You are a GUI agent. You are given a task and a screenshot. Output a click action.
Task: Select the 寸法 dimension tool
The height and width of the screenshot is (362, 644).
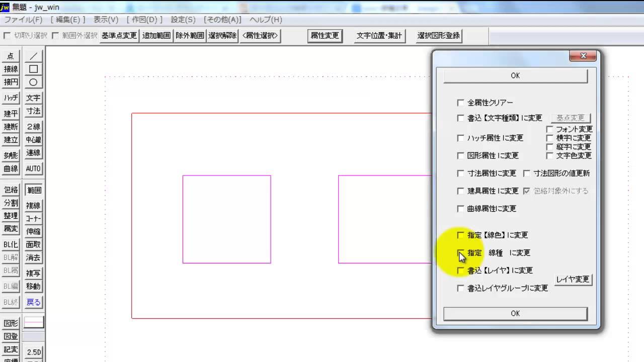pos(33,111)
